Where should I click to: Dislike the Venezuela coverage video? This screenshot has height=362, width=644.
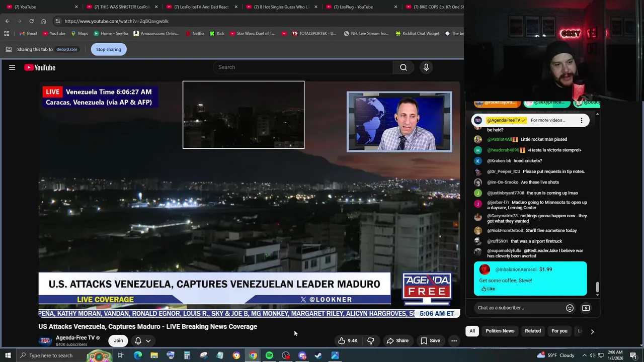tap(371, 341)
